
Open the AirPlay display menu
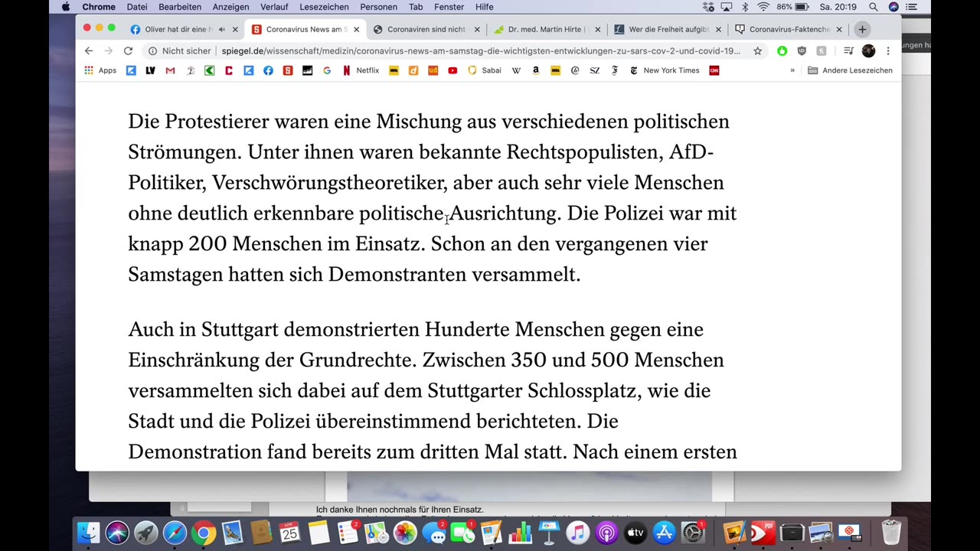point(726,7)
